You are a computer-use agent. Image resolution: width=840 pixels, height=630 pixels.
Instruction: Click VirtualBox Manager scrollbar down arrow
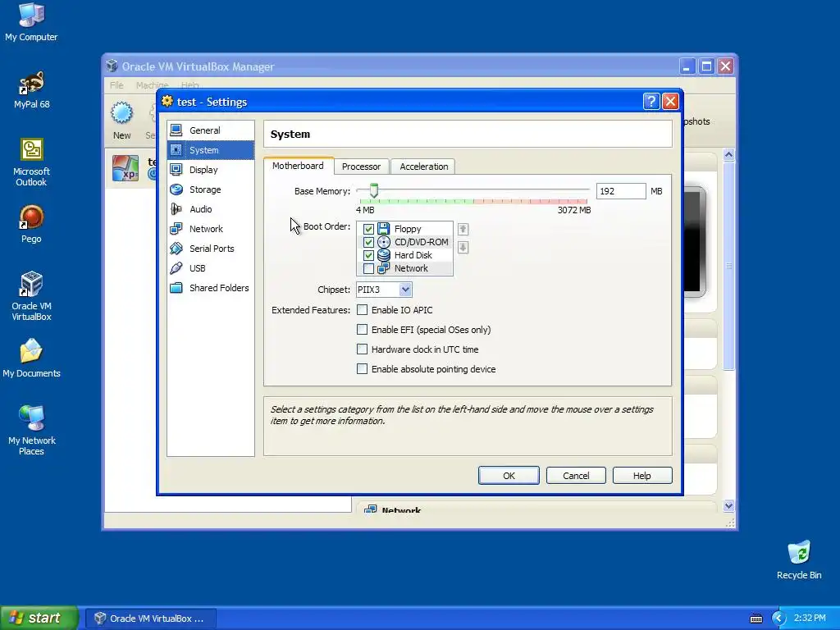coord(728,505)
